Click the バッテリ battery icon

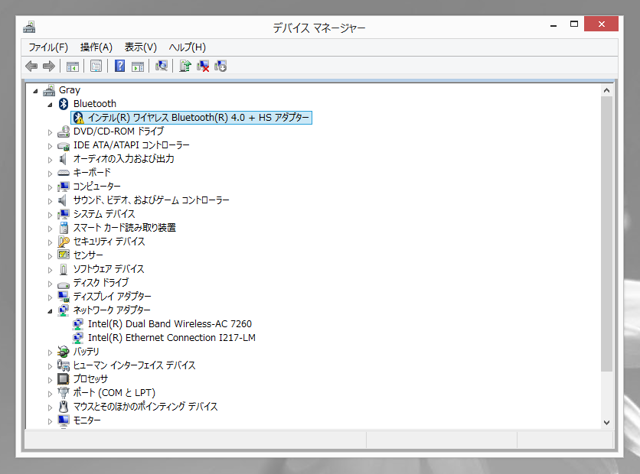tap(63, 352)
